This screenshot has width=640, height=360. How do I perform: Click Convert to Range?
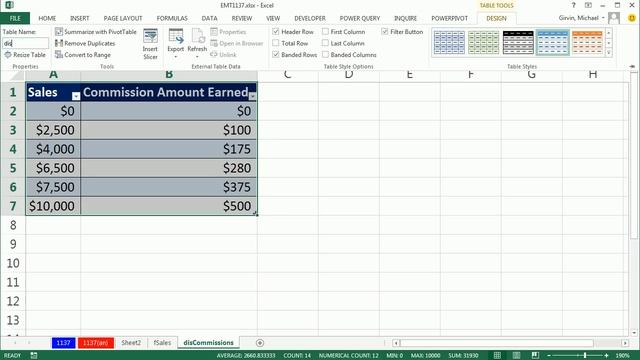coord(83,54)
